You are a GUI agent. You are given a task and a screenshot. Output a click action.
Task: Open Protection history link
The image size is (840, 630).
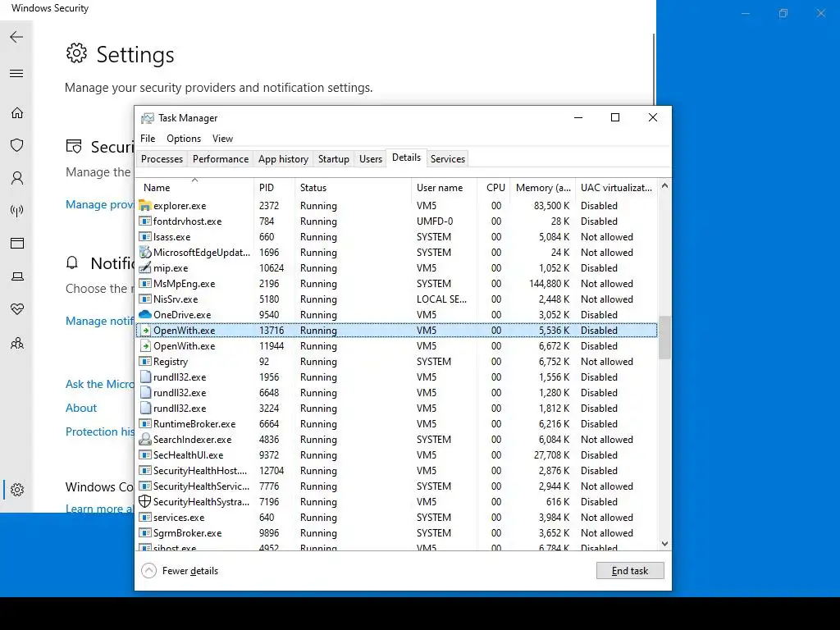click(x=99, y=431)
